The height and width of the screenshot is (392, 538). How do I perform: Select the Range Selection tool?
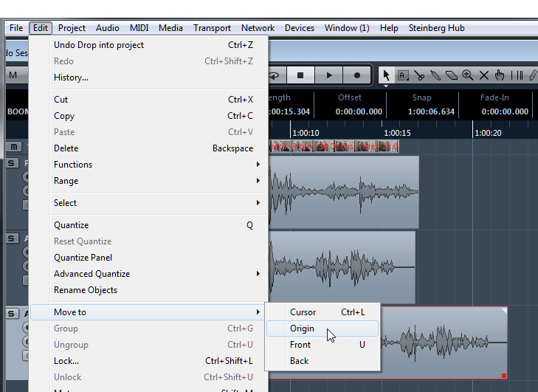coord(403,75)
